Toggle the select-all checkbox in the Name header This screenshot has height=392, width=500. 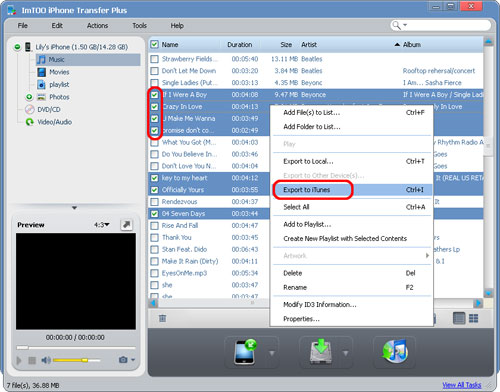[x=154, y=44]
